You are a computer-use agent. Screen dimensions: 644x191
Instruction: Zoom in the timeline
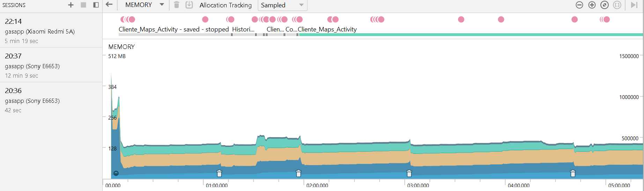pyautogui.click(x=592, y=5)
